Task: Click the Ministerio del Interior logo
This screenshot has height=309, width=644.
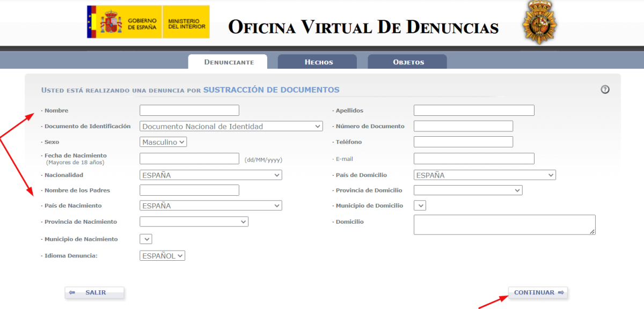Action: (188, 21)
